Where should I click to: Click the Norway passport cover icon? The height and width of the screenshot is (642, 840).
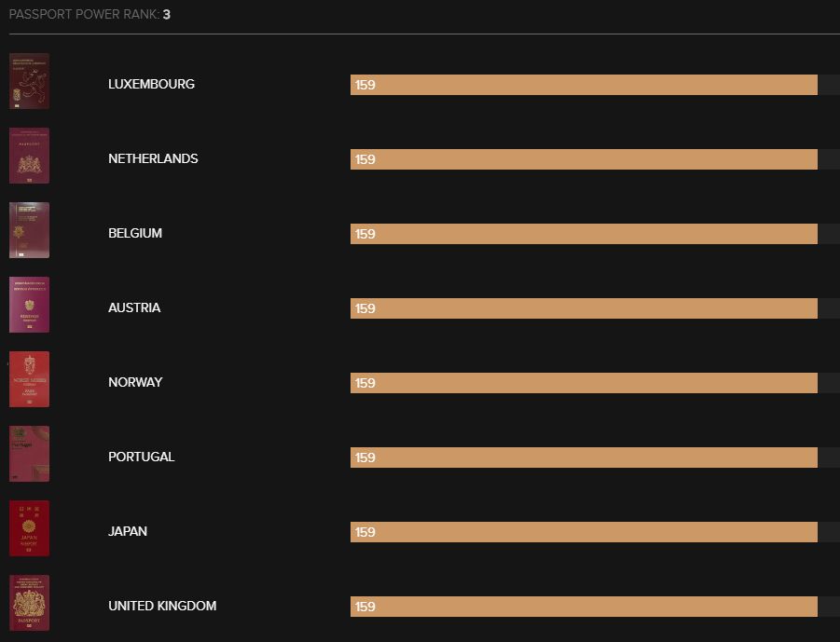[x=29, y=379]
